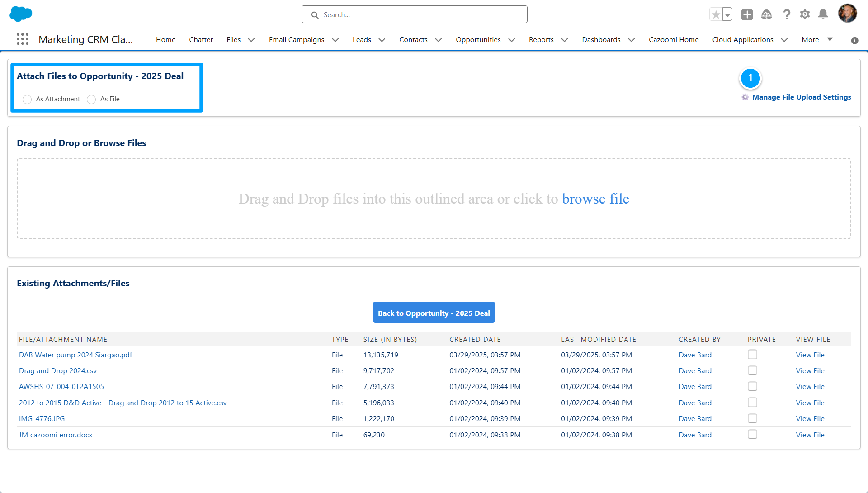Image resolution: width=868 pixels, height=493 pixels.
Task: Expand the Leads tab dropdown chevron
Action: 382,40
